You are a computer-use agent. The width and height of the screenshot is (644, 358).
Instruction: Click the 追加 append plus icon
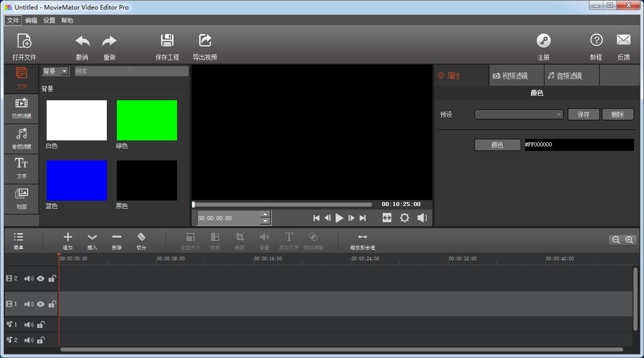(x=68, y=237)
